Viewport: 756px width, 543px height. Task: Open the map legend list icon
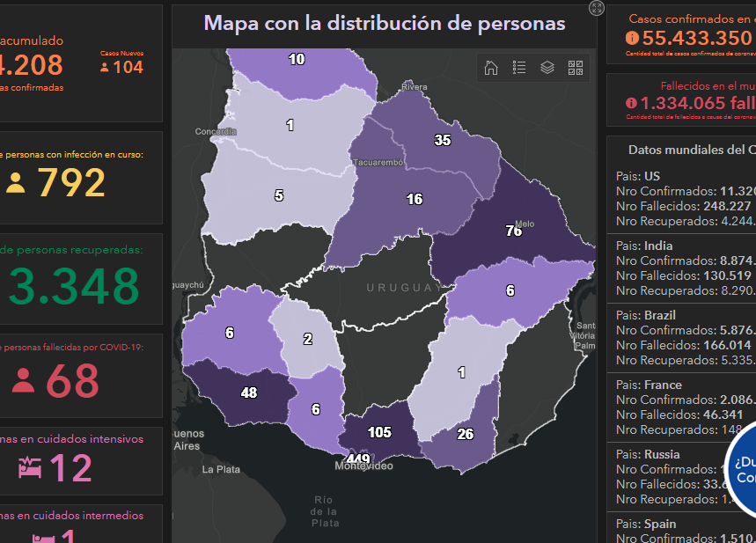519,68
